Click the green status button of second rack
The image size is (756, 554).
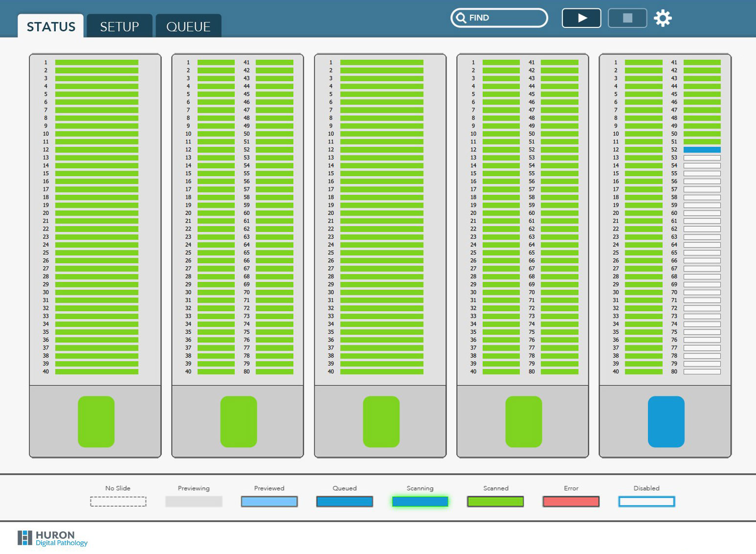tap(239, 421)
